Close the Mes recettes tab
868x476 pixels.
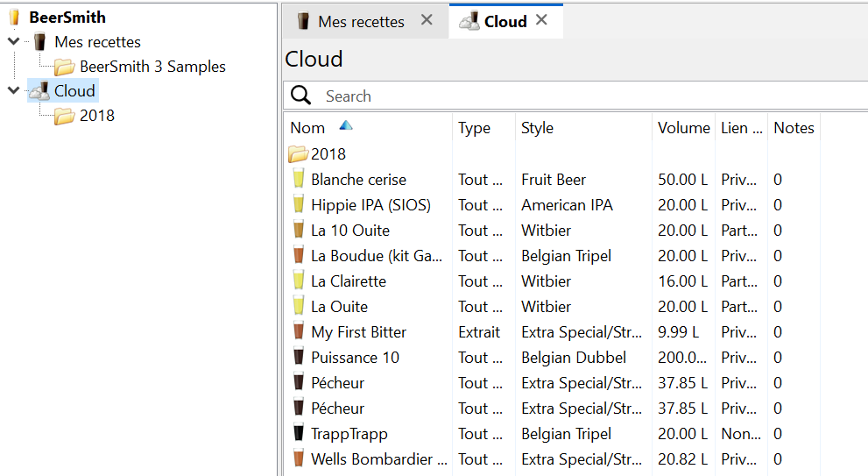(x=427, y=20)
